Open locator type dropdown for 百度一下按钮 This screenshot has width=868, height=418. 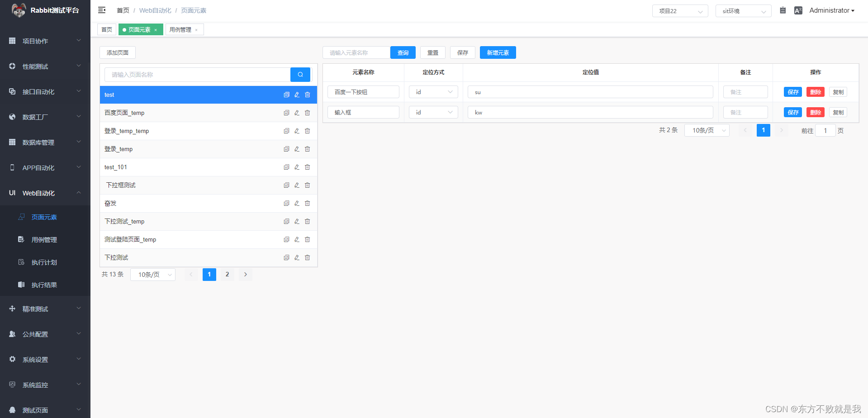tap(433, 92)
